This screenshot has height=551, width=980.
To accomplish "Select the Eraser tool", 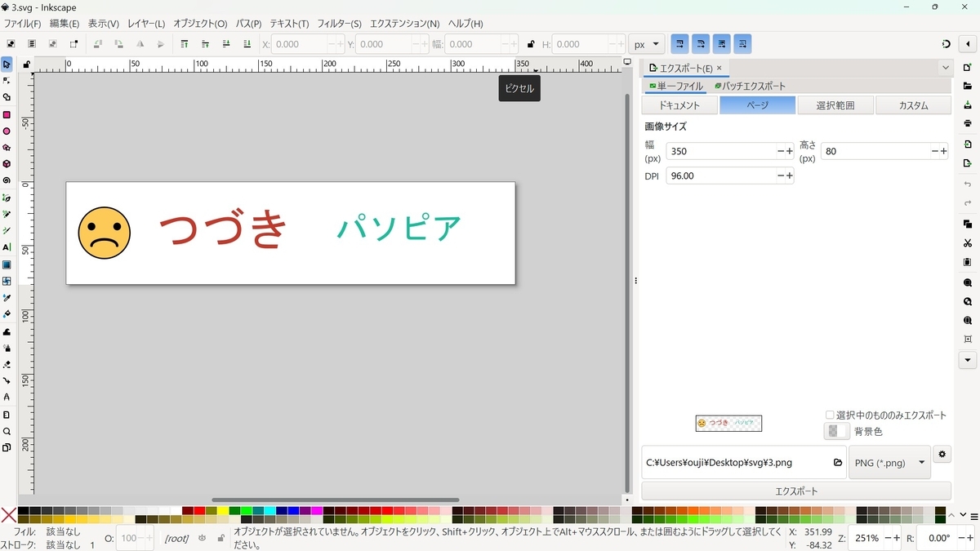I will coord(7,364).
